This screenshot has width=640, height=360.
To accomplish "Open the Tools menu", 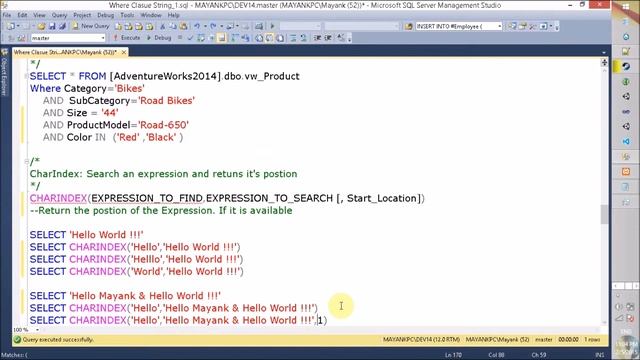I will (127, 15).
